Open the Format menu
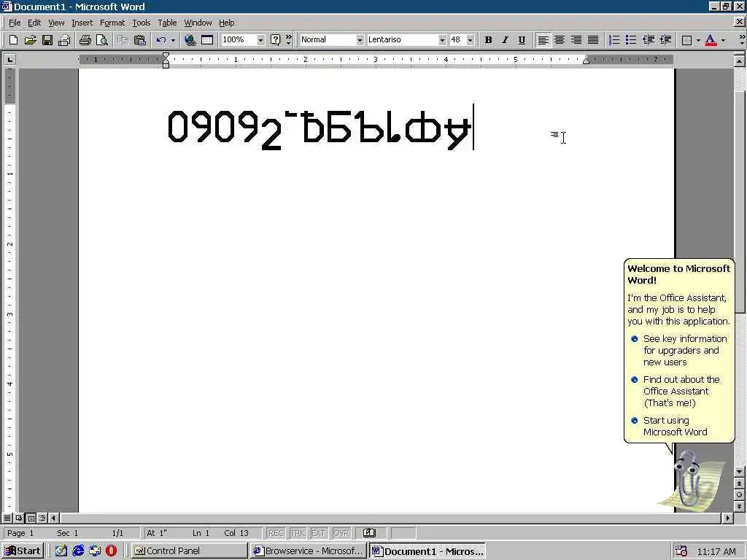Viewport: 747px width, 560px height. pyautogui.click(x=112, y=23)
